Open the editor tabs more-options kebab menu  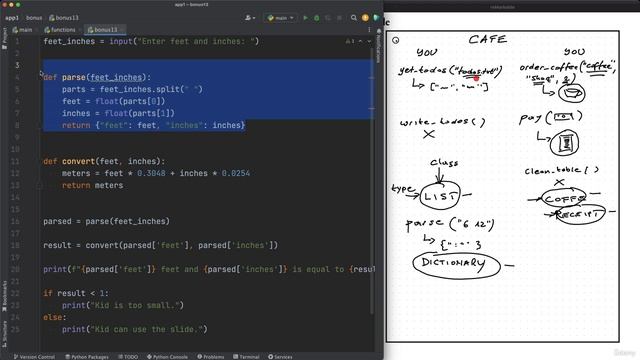[x=369, y=30]
